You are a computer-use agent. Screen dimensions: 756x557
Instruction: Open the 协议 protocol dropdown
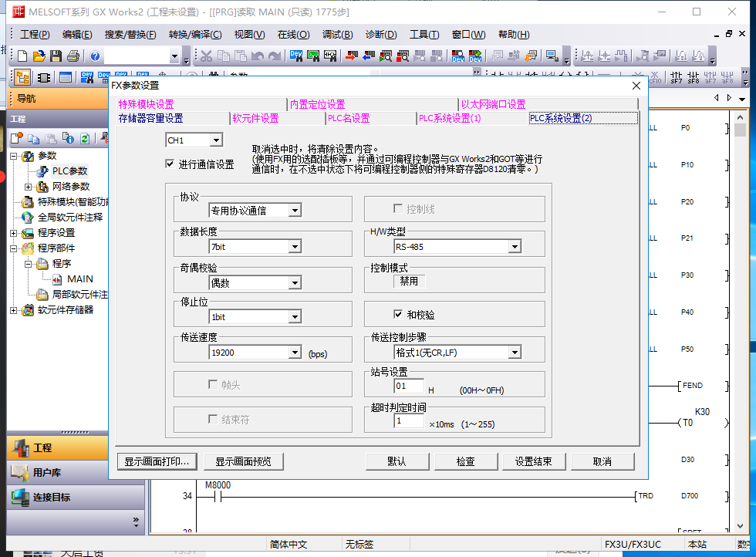coord(295,211)
